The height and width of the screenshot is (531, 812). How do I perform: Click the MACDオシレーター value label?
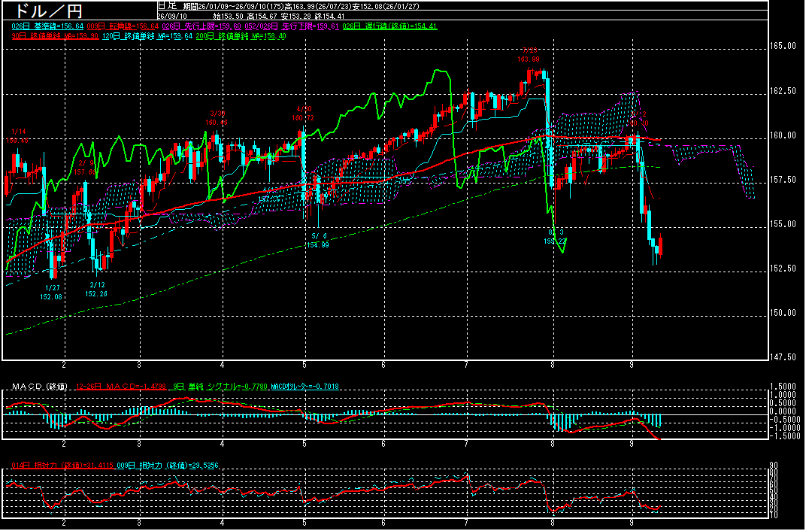(x=304, y=387)
